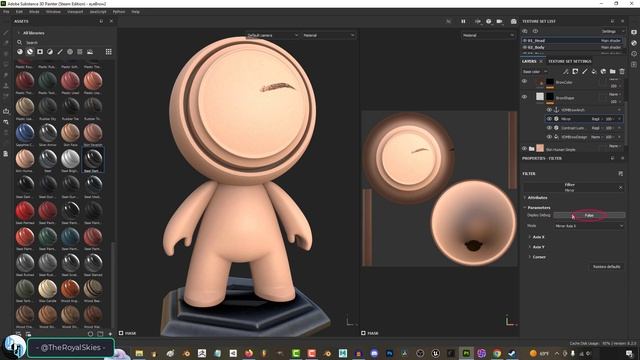The width and height of the screenshot is (640, 360).
Task: Toggle visibility of the Mirror filter effect
Action: click(549, 119)
